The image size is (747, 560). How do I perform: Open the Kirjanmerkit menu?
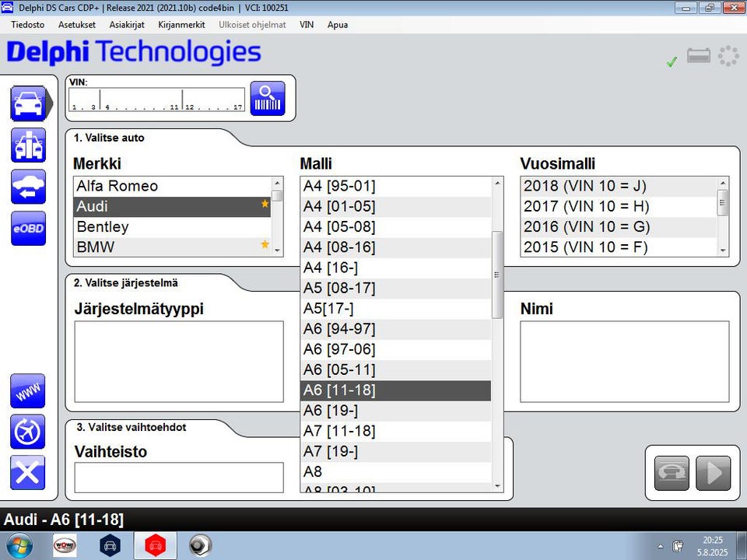[x=181, y=25]
